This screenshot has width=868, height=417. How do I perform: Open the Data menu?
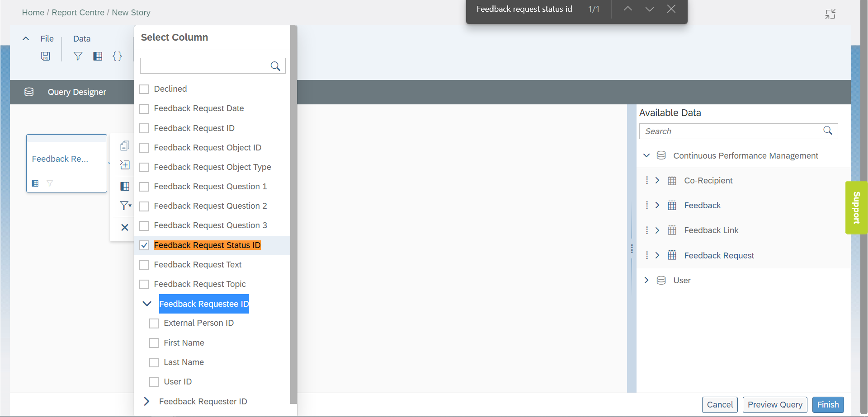[x=82, y=39]
